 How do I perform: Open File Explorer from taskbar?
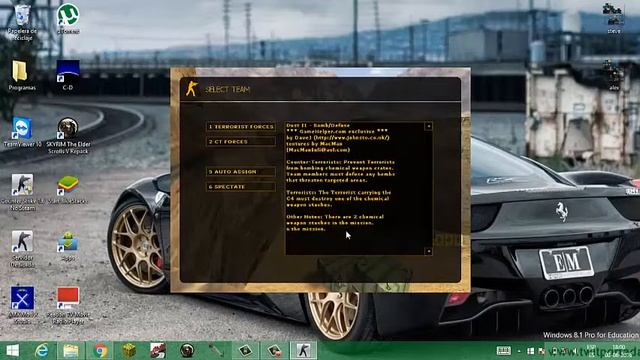coord(71,351)
